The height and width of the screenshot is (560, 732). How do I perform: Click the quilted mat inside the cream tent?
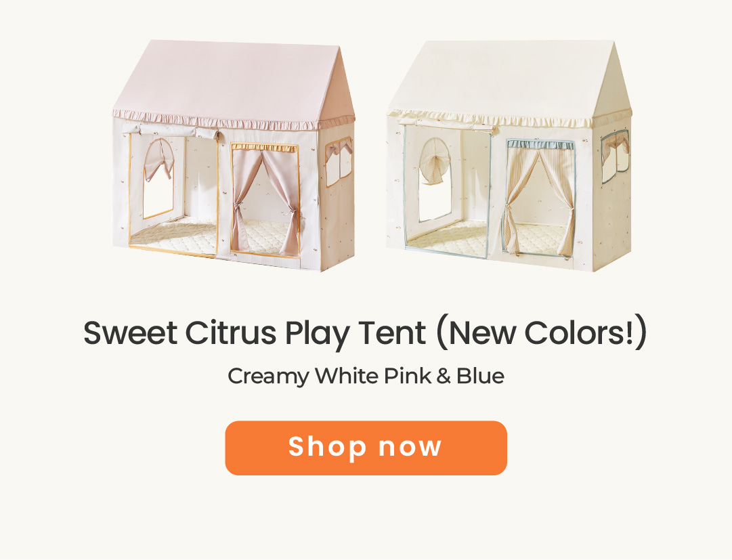(448, 238)
